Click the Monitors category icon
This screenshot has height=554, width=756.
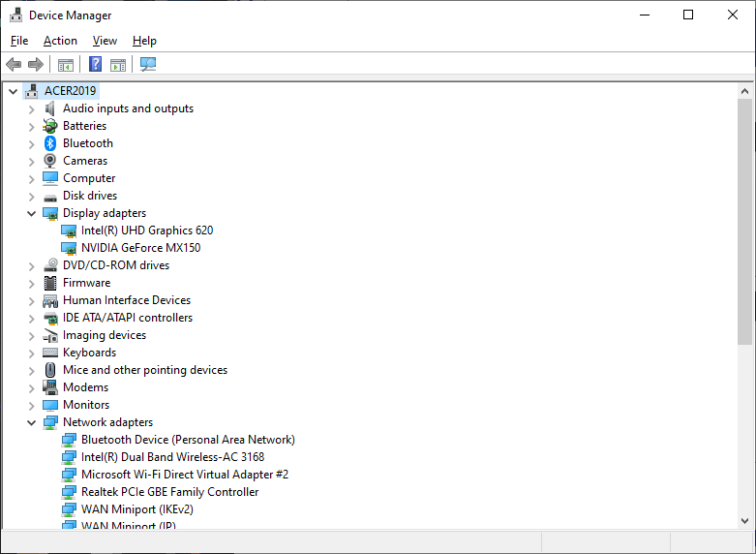coord(50,405)
